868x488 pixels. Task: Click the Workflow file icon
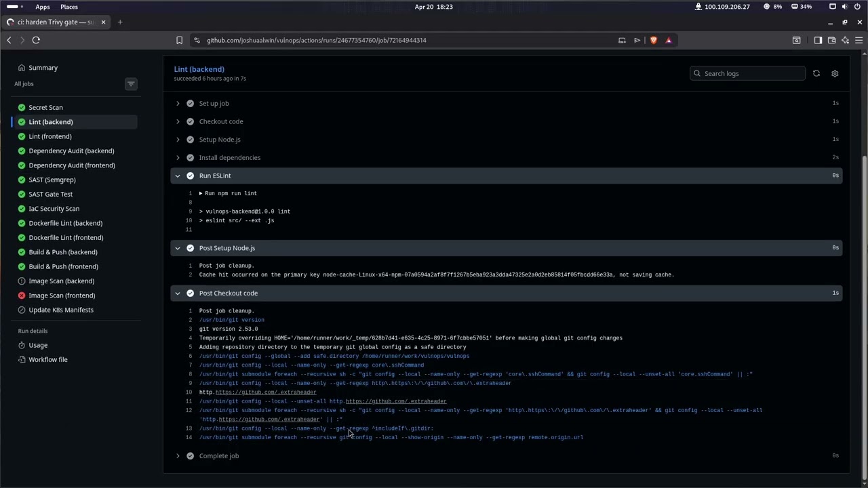tap(22, 360)
